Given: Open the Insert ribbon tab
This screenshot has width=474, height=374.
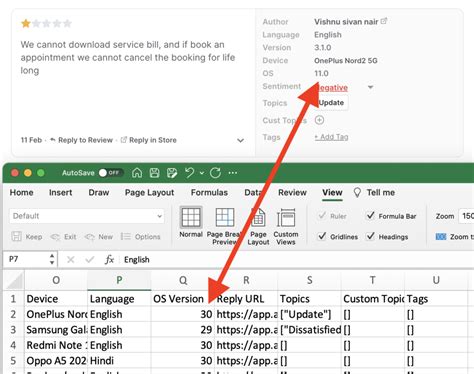Looking at the screenshot, I should click(x=60, y=192).
